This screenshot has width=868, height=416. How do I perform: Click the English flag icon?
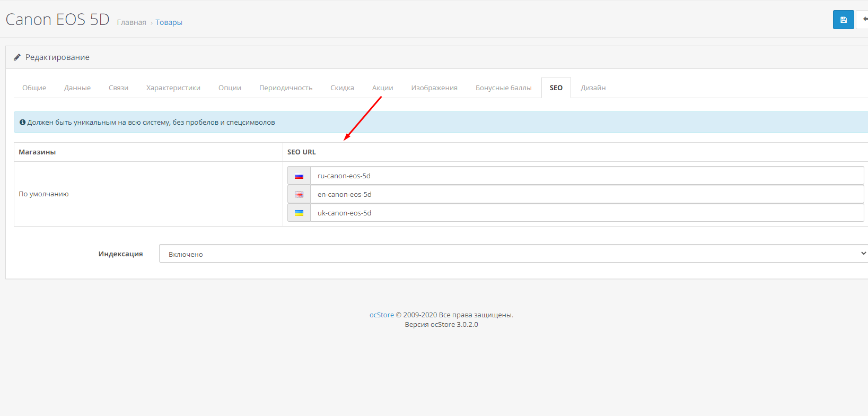click(x=299, y=194)
